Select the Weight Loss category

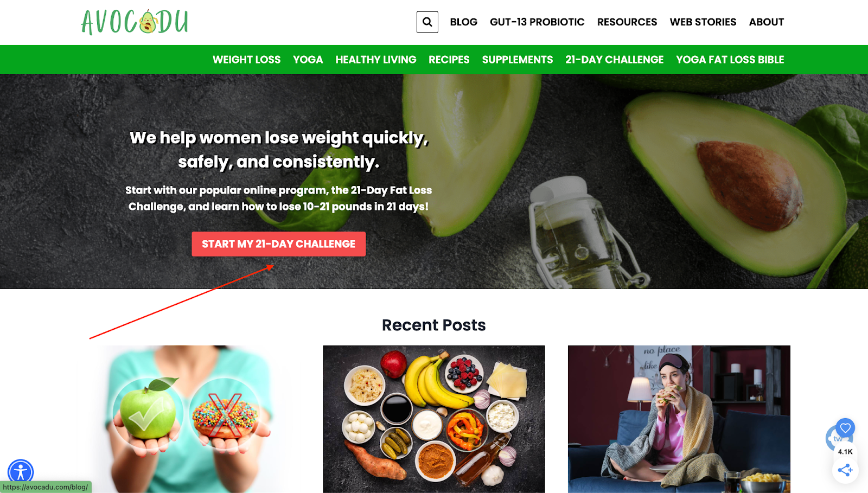pyautogui.click(x=246, y=60)
